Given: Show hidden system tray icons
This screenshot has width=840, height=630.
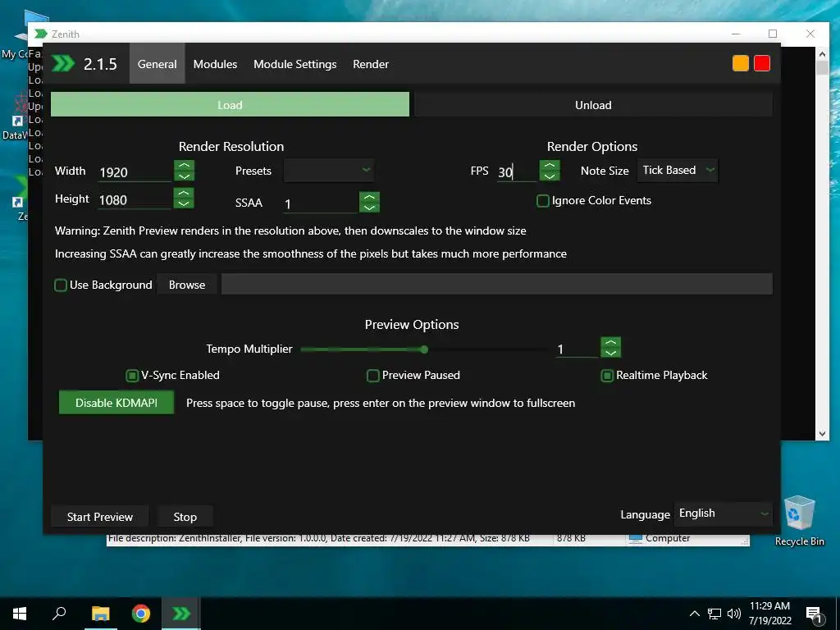Looking at the screenshot, I should tap(694, 614).
